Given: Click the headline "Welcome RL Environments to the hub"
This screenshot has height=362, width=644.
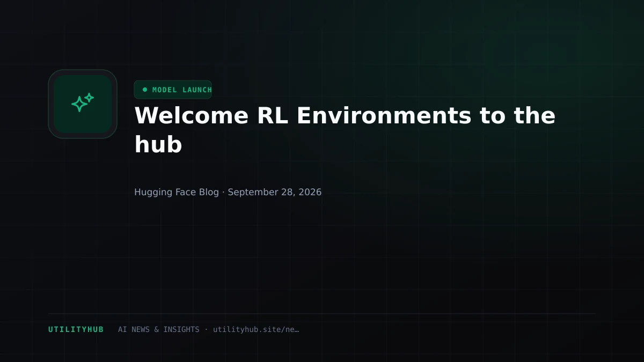Looking at the screenshot, I should [x=345, y=130].
